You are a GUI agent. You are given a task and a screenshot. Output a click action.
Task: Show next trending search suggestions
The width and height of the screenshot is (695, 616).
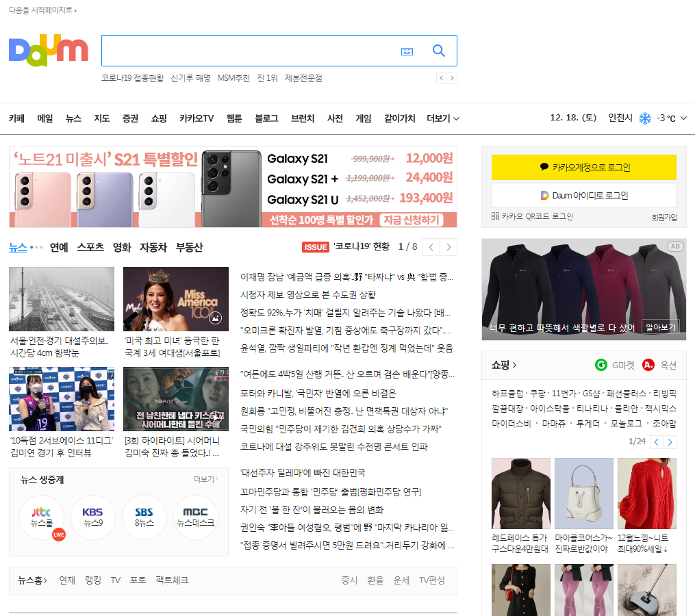[452, 78]
